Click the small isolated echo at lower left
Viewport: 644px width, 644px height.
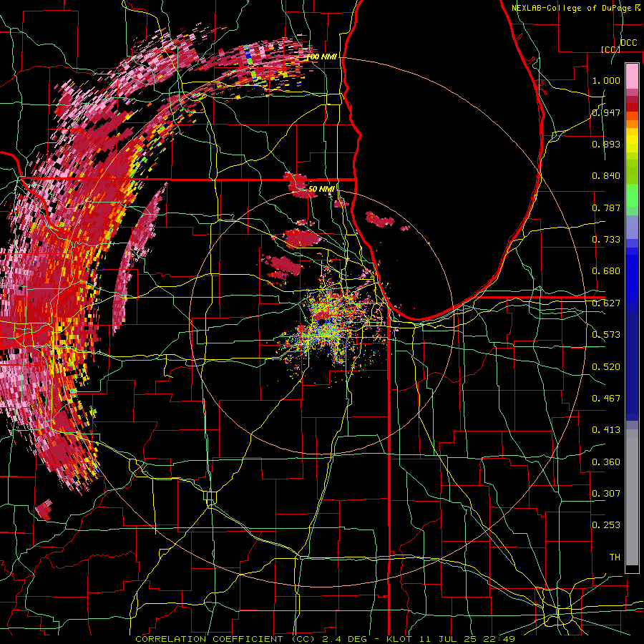coord(44,509)
